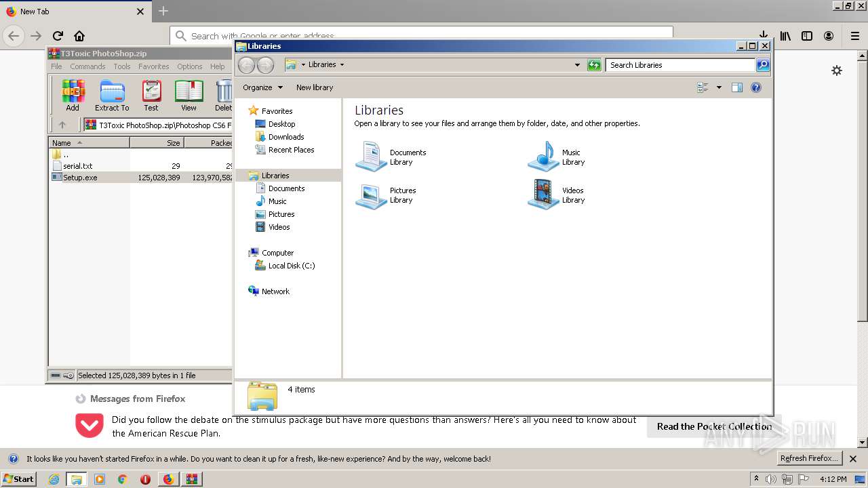Open new tab page settings gear
The image size is (868, 488).
coord(837,70)
